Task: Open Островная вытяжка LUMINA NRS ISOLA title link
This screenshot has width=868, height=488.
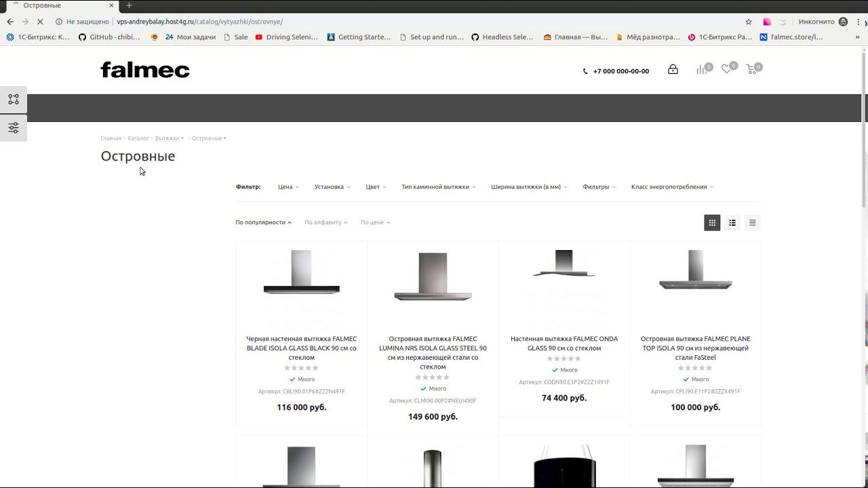Action: tap(433, 352)
